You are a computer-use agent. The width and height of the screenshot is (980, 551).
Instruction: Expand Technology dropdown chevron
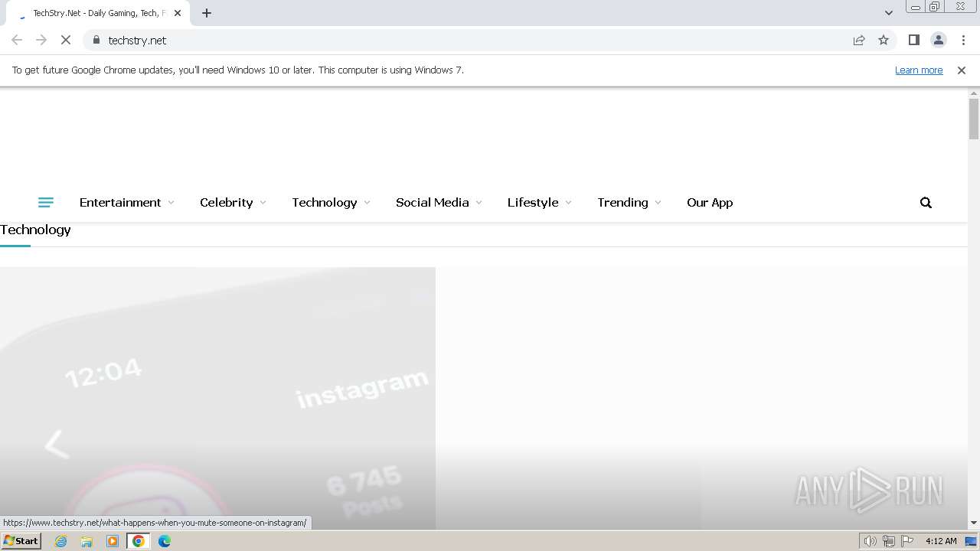(x=367, y=203)
